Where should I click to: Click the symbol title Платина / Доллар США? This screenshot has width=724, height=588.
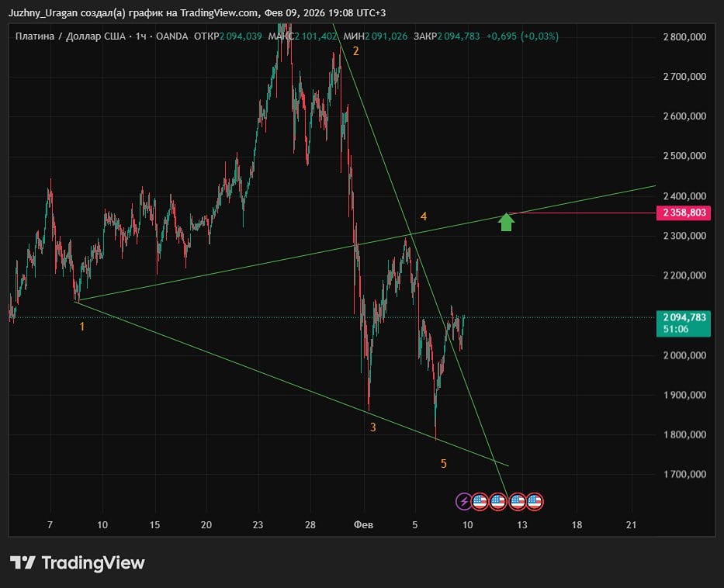(x=70, y=36)
